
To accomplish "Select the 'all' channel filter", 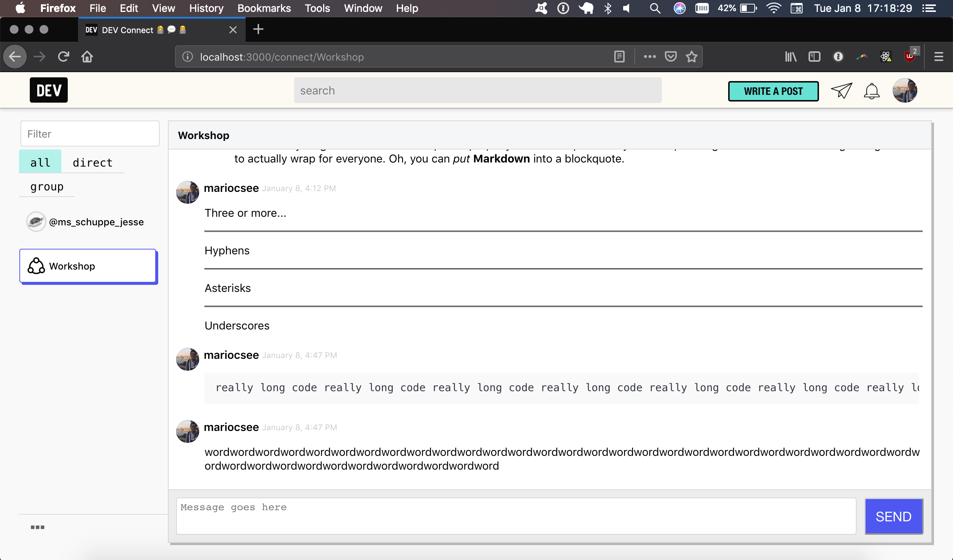I will [x=40, y=162].
